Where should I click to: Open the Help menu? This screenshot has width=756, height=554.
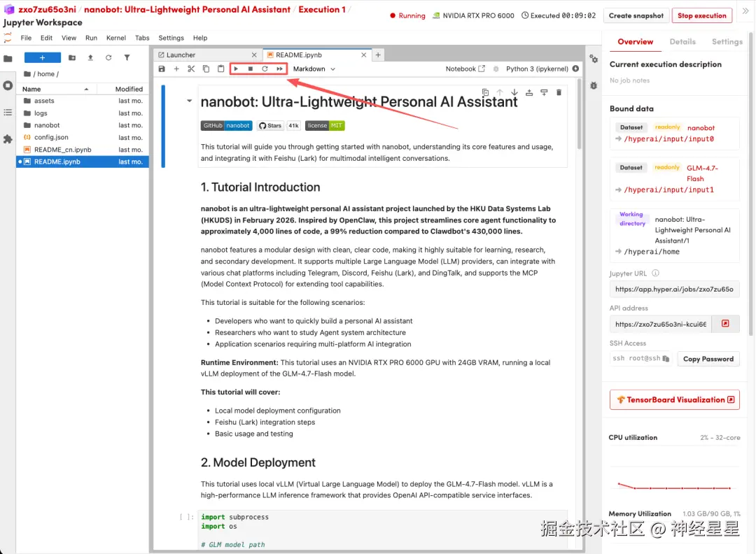click(200, 38)
